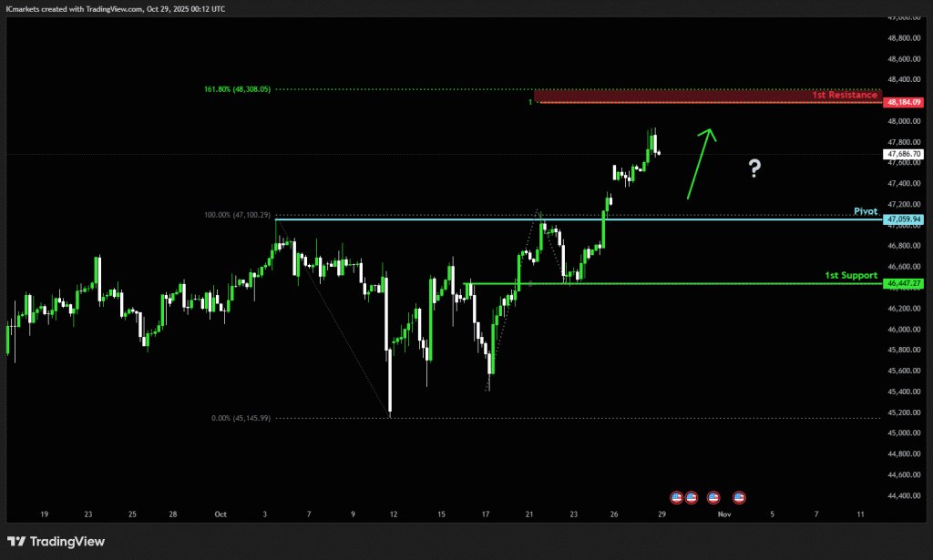Click the 0.00% Fibonacci level label
Viewport: 933px width, 560px height.
241,418
